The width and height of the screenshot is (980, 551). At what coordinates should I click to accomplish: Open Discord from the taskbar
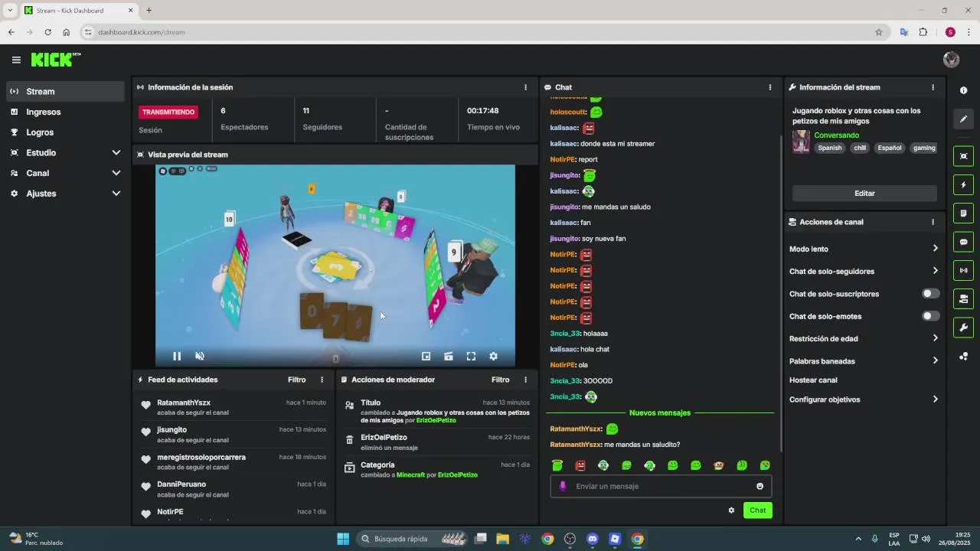point(592,539)
